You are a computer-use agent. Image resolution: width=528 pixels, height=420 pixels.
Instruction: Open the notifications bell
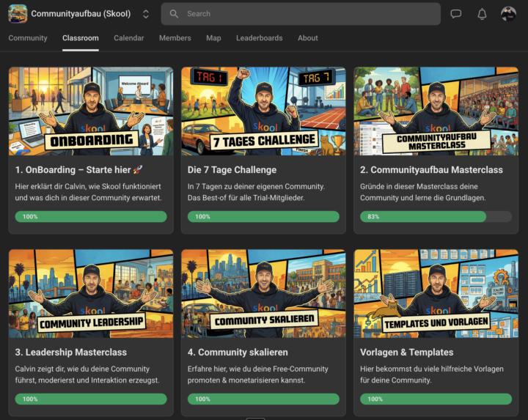(482, 14)
